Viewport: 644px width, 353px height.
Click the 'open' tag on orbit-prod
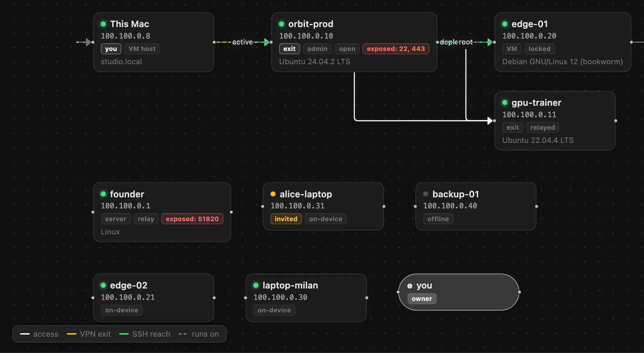tap(347, 49)
